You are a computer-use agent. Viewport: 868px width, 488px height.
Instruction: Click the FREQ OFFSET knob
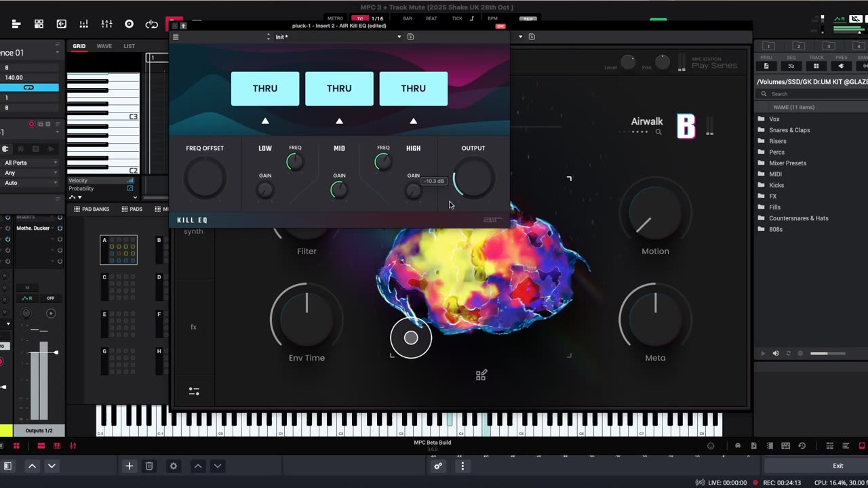click(205, 178)
